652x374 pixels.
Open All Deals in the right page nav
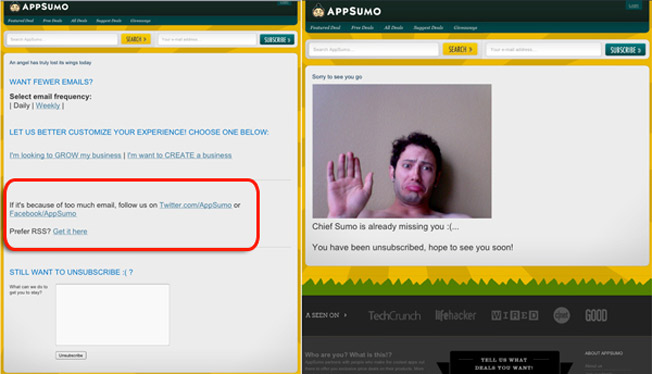tap(393, 27)
